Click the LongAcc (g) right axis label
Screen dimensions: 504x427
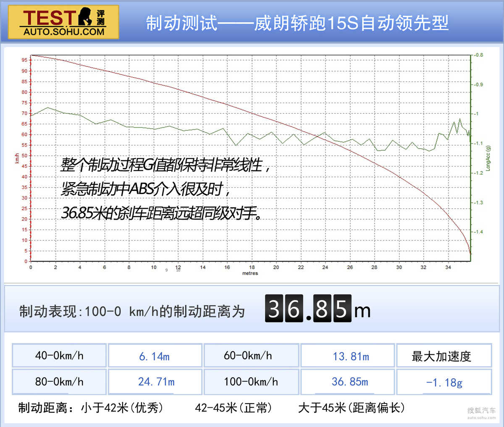pyautogui.click(x=488, y=158)
